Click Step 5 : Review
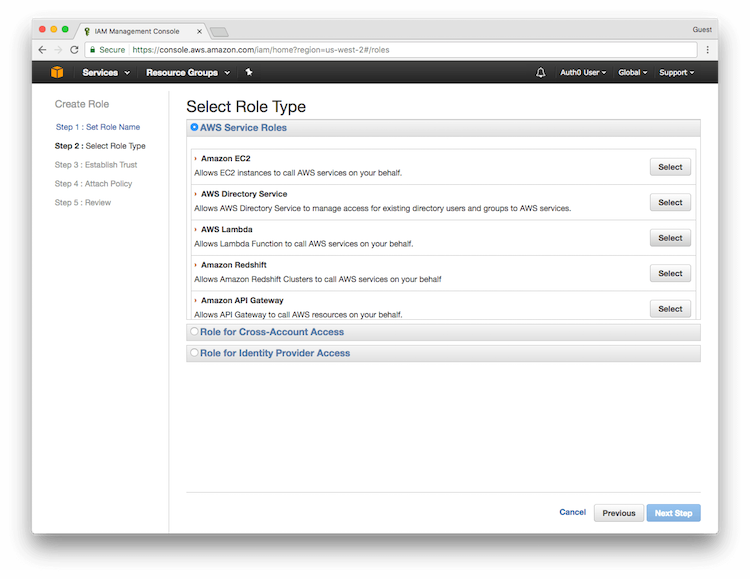The height and width of the screenshot is (579, 750). point(83,202)
